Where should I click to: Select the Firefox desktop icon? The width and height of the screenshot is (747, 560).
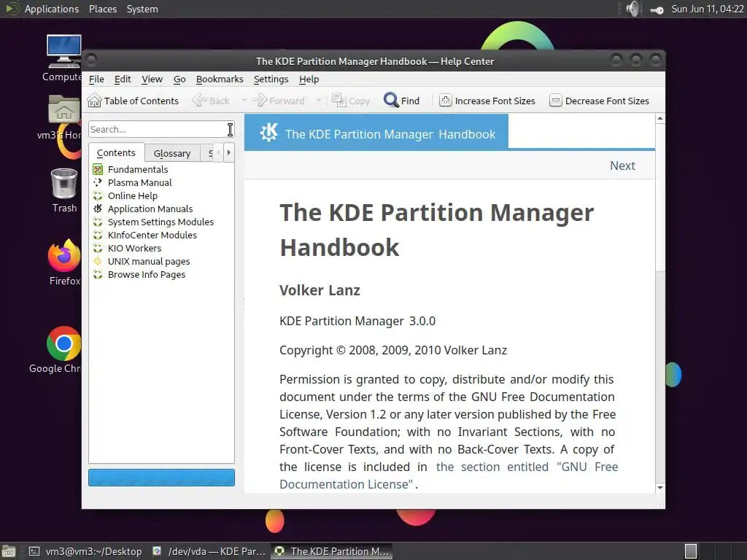coord(64,256)
